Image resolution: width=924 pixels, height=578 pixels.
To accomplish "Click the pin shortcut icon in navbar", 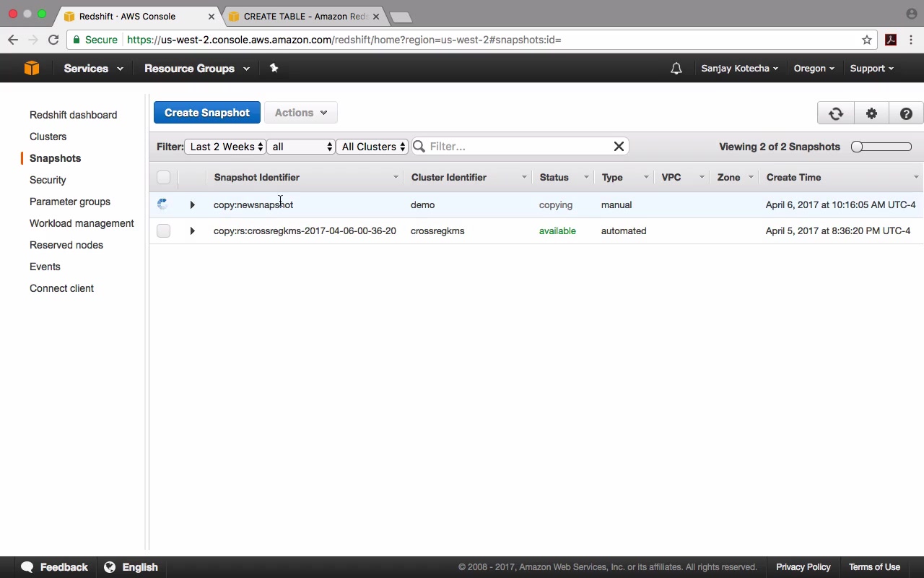I will [x=274, y=68].
